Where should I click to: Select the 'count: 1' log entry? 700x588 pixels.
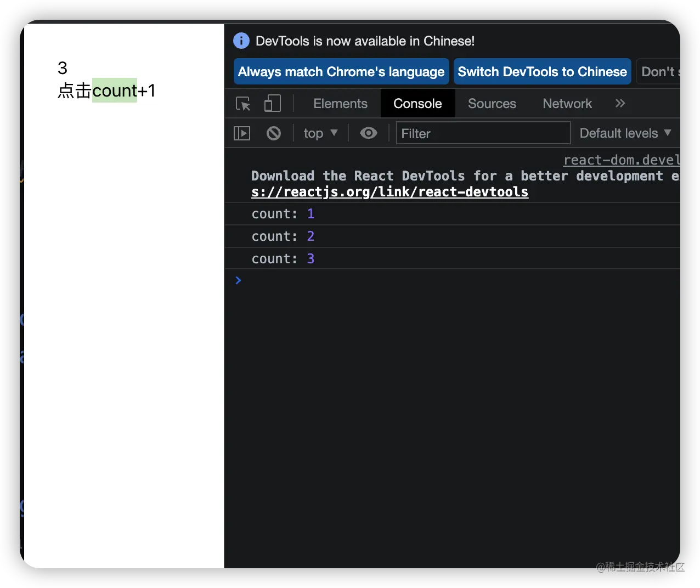452,214
